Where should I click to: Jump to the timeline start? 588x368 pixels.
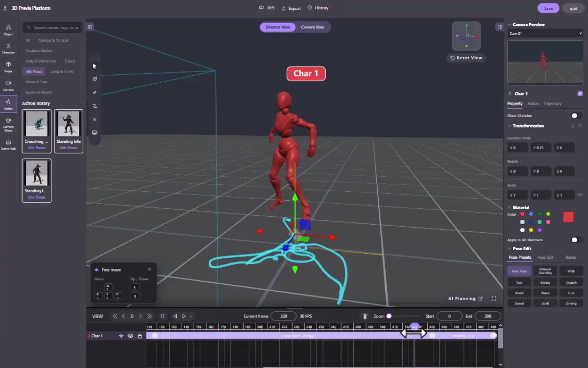pos(115,316)
